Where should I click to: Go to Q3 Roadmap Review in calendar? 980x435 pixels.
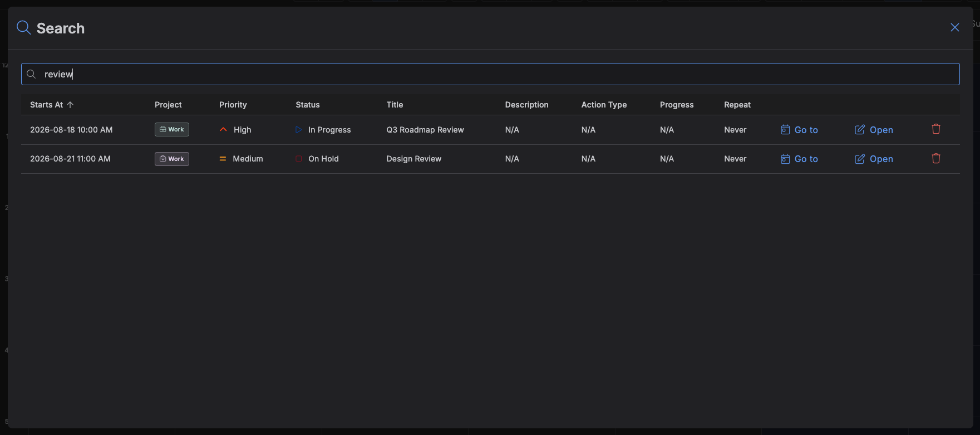[x=799, y=130]
